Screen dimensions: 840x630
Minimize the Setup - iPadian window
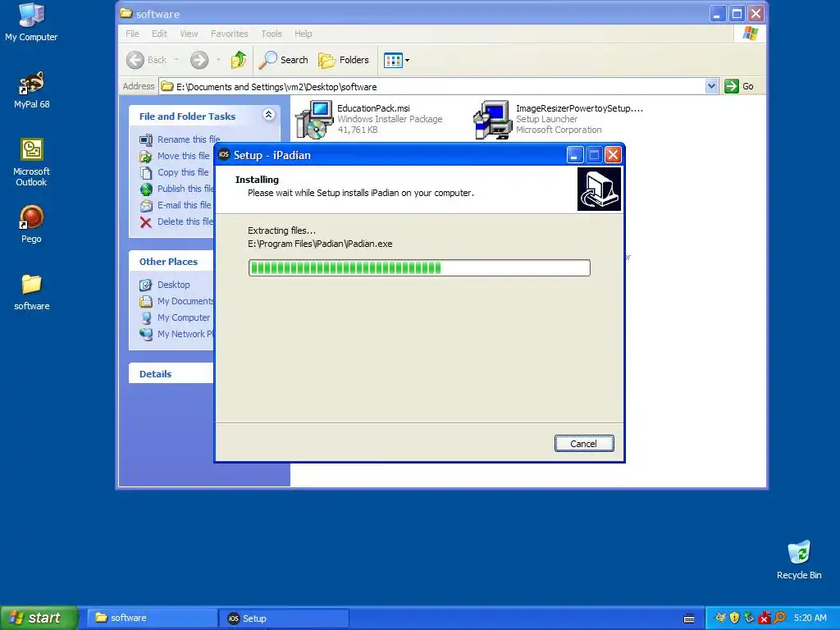574,155
